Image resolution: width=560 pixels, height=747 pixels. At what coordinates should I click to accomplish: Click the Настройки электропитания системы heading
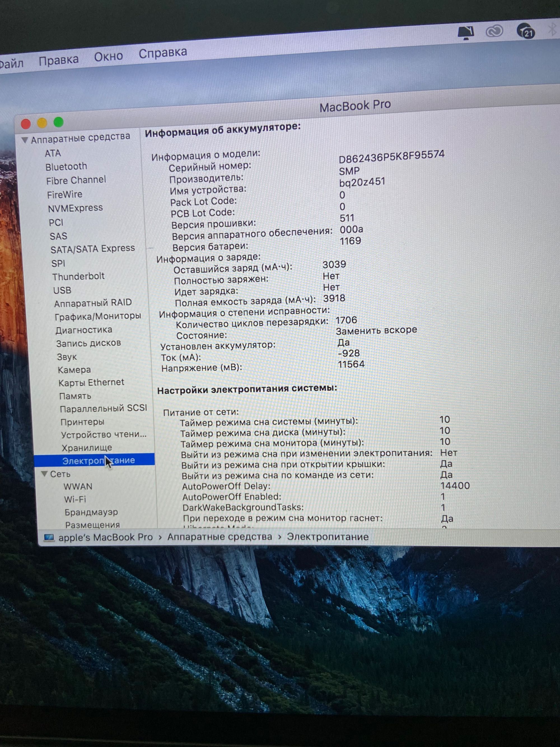click(x=247, y=389)
